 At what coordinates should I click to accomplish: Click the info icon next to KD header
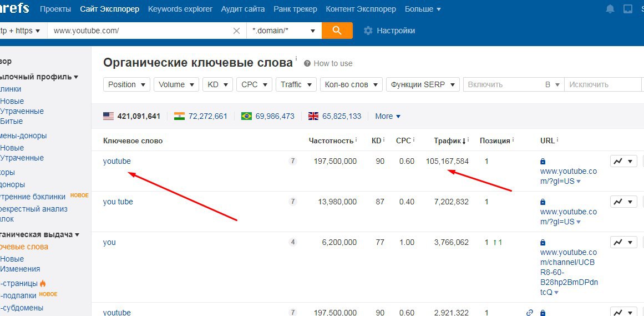(384, 140)
